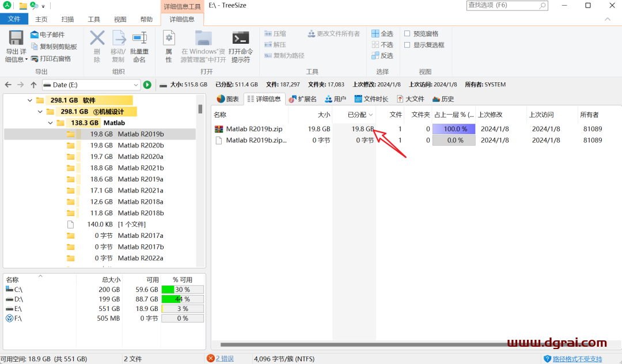
Task: Click Open command prompt (打开命令提示符)
Action: (x=240, y=47)
